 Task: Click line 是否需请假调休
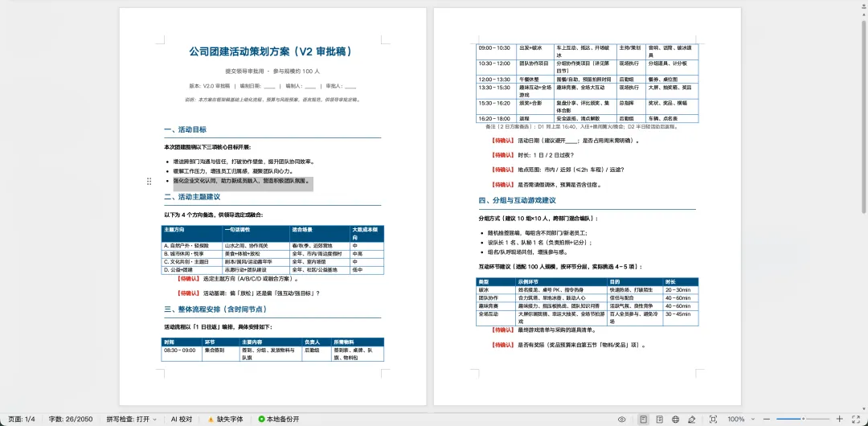(559, 185)
